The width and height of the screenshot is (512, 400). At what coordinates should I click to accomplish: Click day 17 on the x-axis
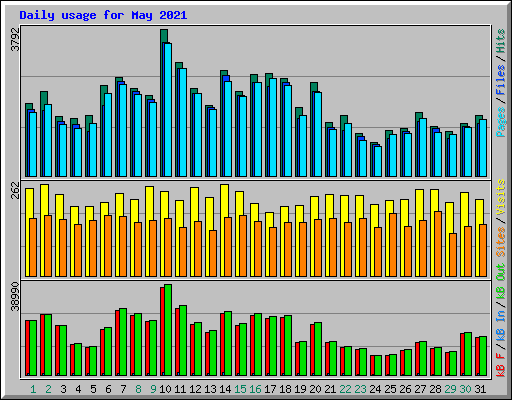pos(270,389)
